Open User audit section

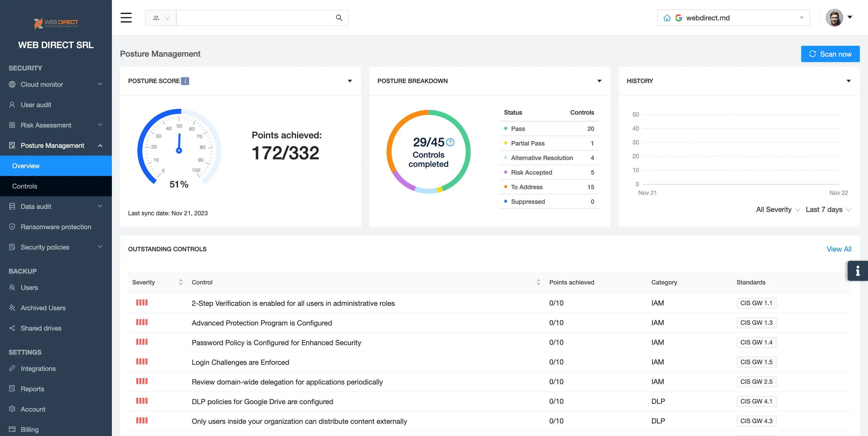(36, 104)
